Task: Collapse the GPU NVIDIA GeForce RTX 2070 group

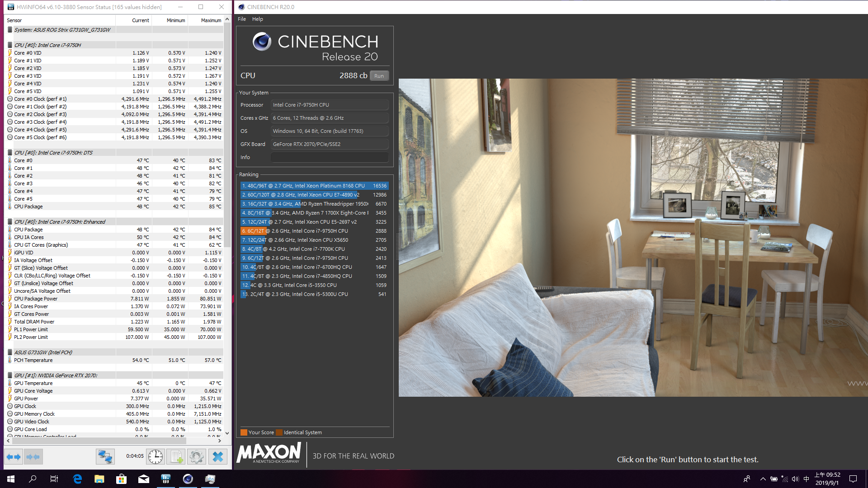Action: pyautogui.click(x=9, y=375)
